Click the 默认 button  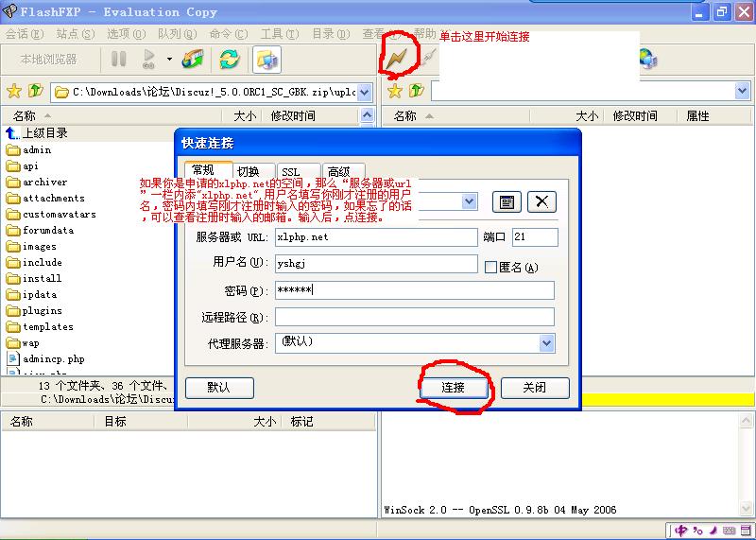(219, 388)
